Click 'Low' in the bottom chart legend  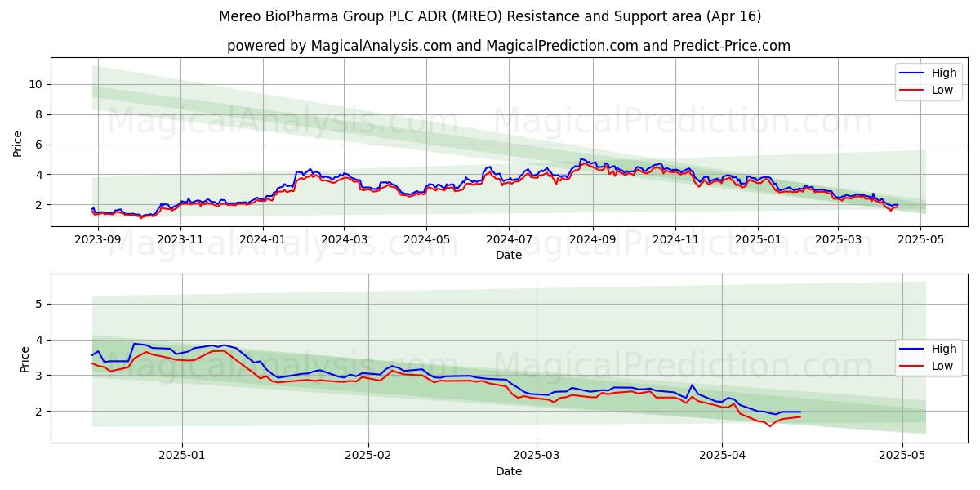coord(942,366)
